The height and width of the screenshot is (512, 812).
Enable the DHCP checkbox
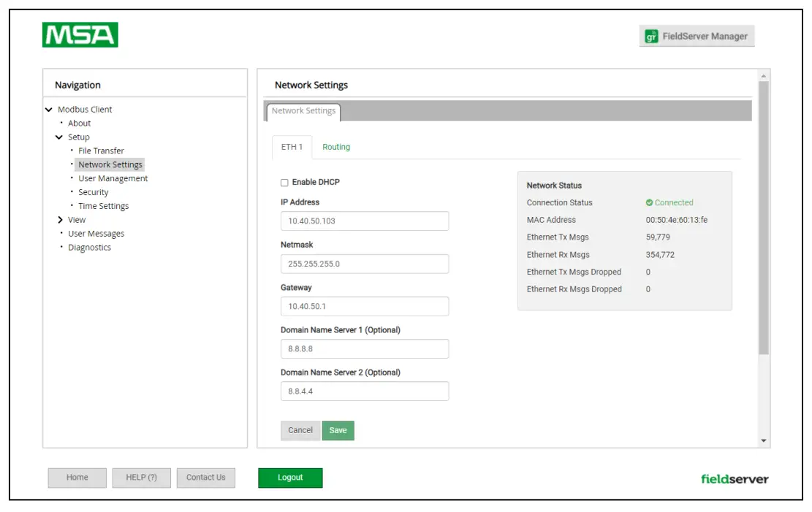click(x=284, y=183)
